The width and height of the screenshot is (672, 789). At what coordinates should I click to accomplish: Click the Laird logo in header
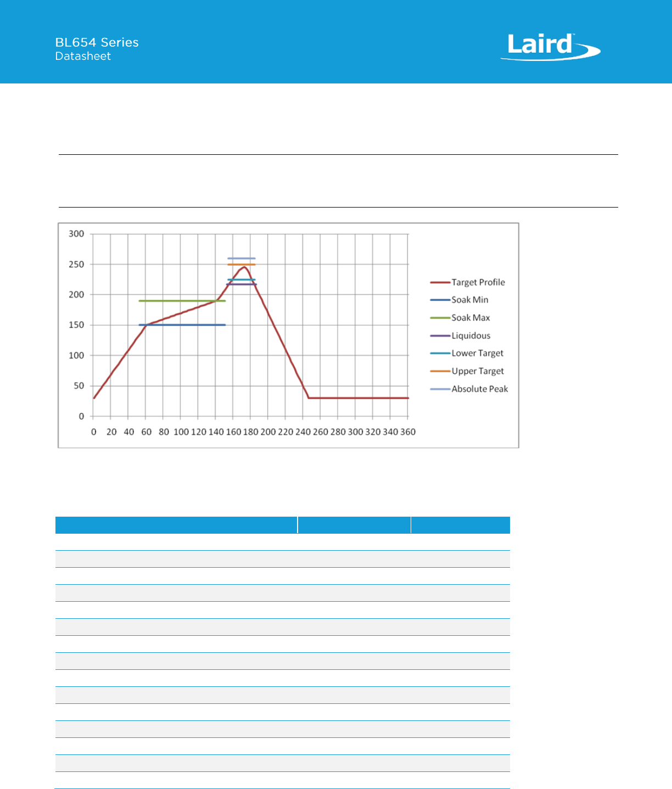click(x=550, y=47)
